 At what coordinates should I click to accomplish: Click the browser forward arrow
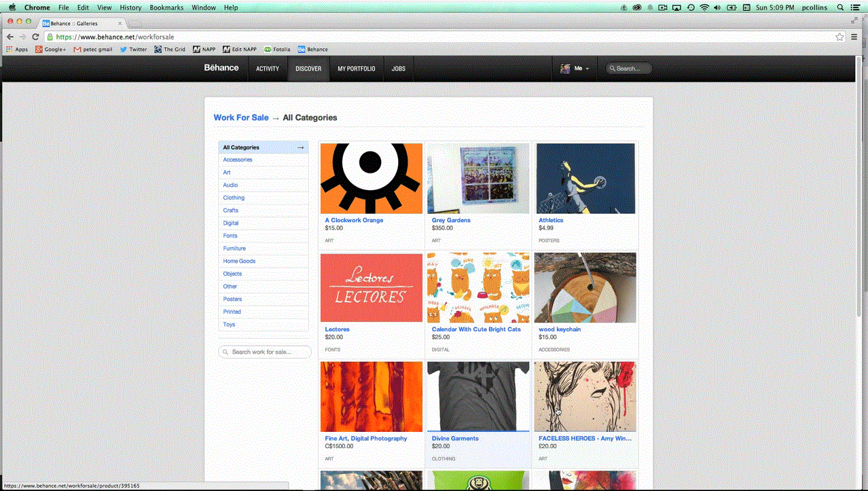point(22,37)
